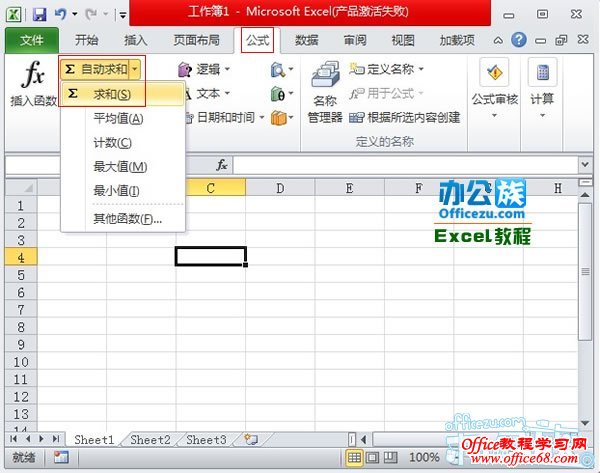
Task: Click the horizontal scrollbar left arrow
Action: pos(364,439)
